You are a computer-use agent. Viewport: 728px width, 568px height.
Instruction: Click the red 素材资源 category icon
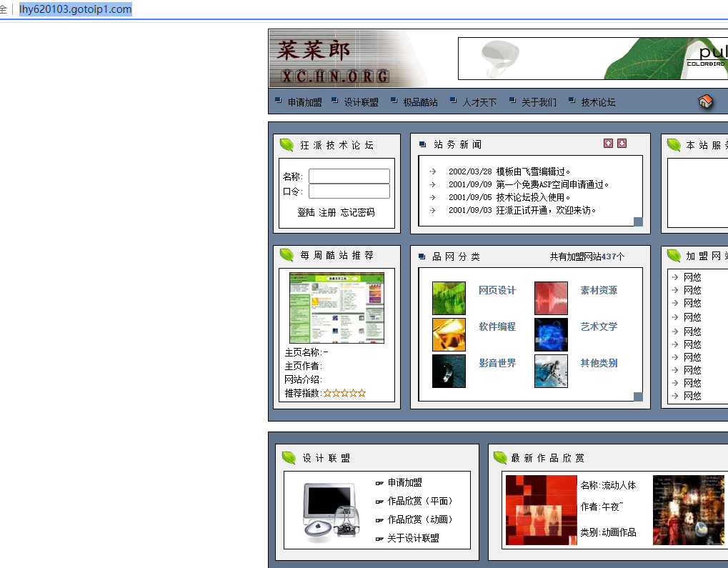[551, 298]
